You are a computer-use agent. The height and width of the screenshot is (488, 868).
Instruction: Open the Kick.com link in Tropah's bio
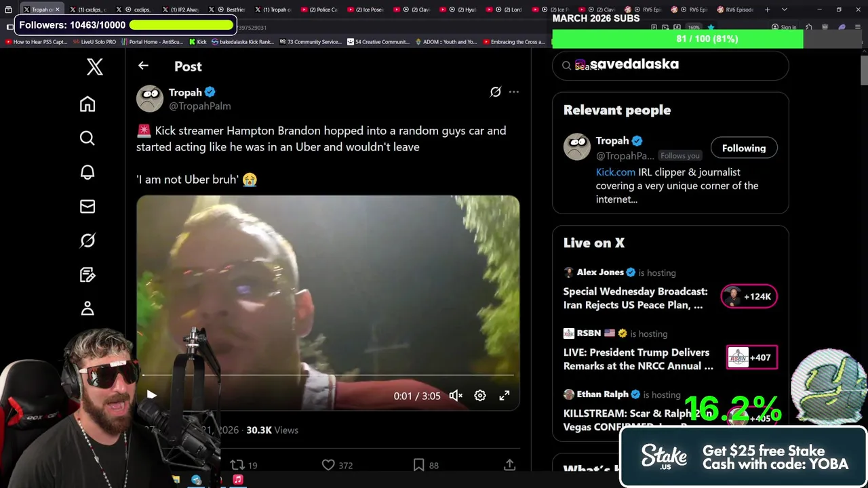pos(616,172)
